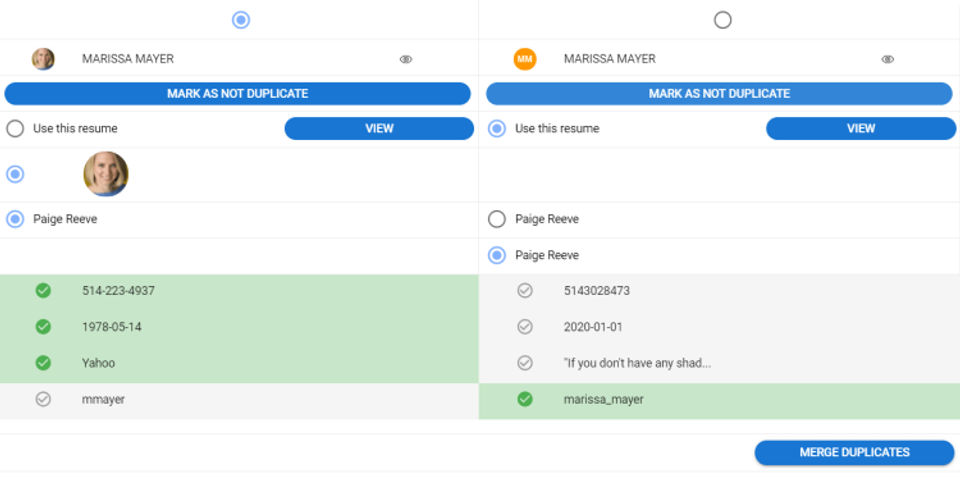Click the Merge Duplicates button

[854, 453]
